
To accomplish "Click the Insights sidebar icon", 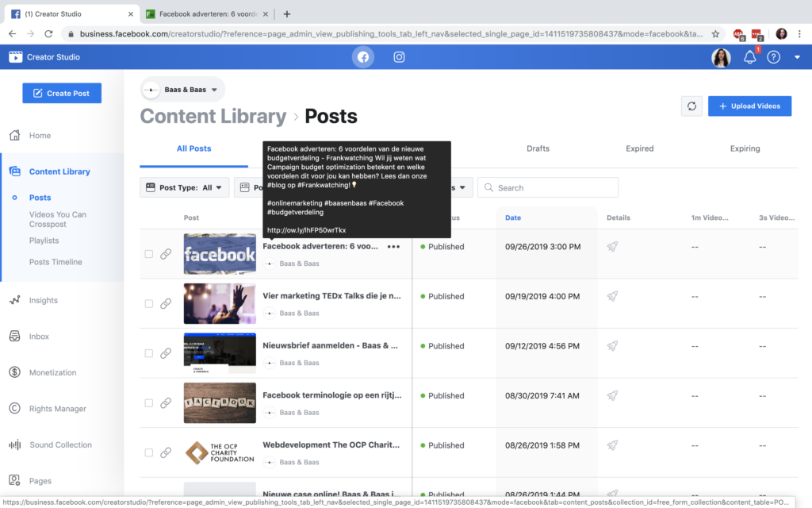I will (x=14, y=300).
